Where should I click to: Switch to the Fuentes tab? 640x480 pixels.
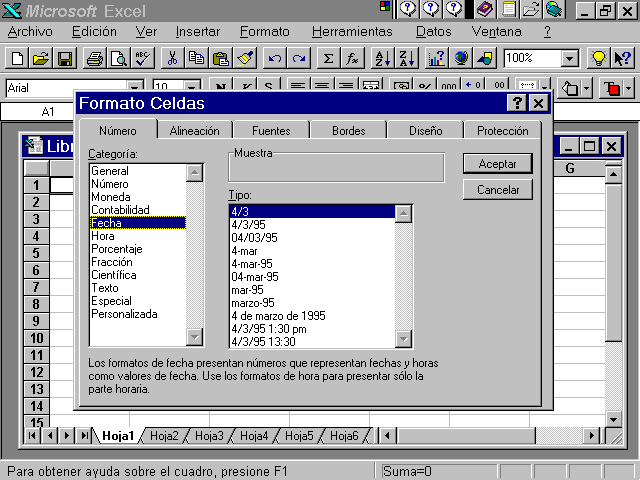(x=271, y=131)
